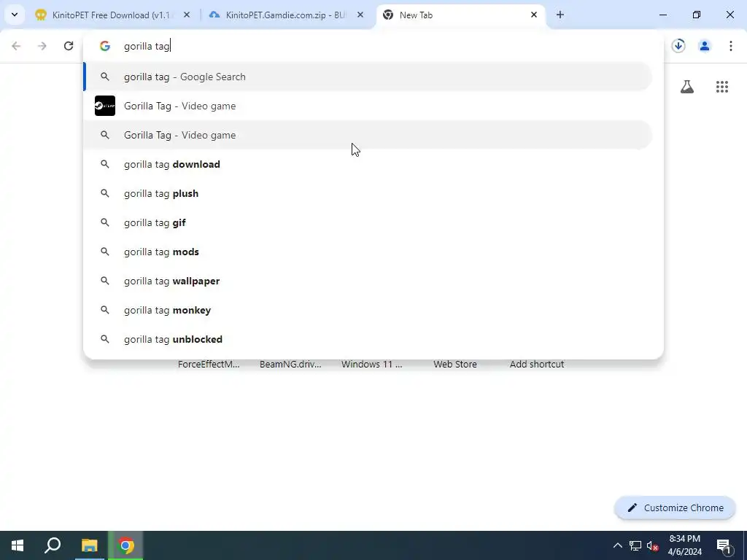Click the Chrome taskbar icon
The image size is (747, 560).
click(125, 545)
